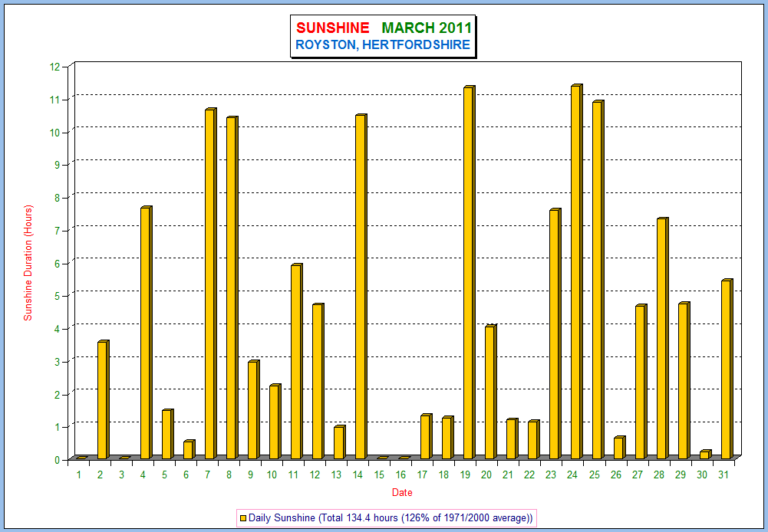Click the tall bar for date 7
The image size is (768, 532).
click(211, 284)
